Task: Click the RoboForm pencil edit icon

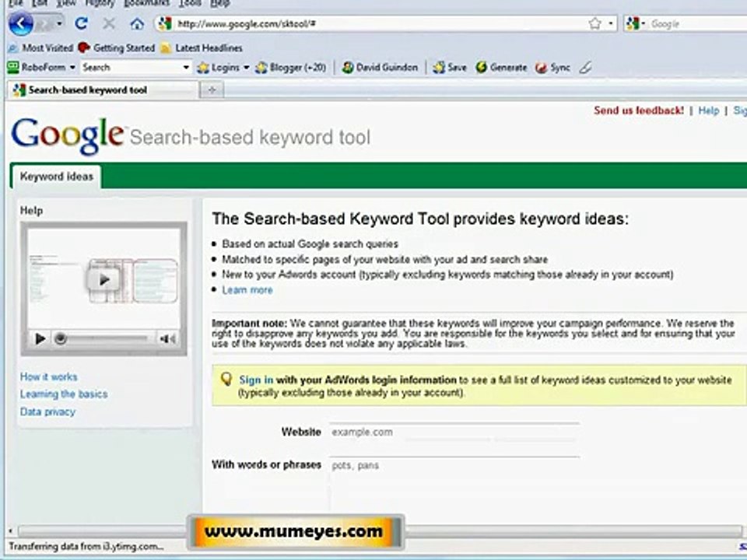Action: pyautogui.click(x=585, y=68)
